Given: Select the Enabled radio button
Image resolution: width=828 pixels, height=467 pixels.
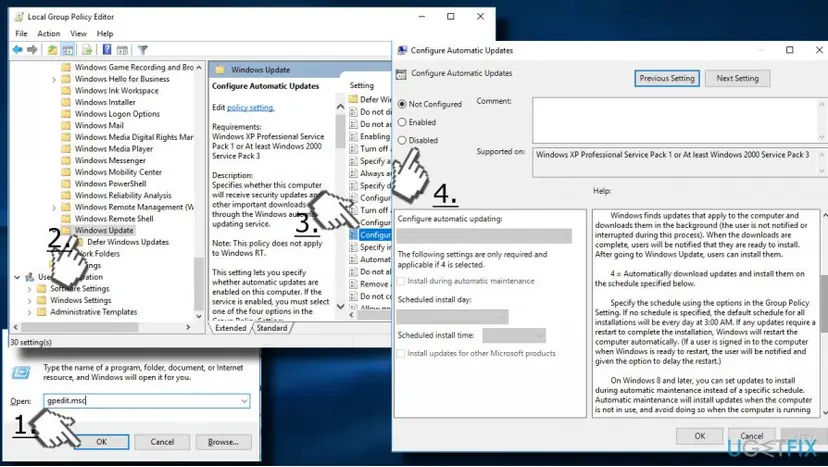Looking at the screenshot, I should coord(402,122).
